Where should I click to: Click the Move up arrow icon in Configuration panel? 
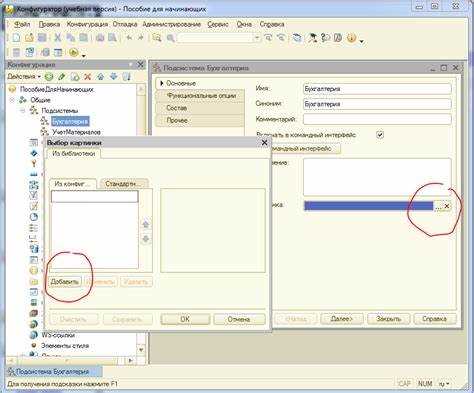pyautogui.click(x=101, y=77)
